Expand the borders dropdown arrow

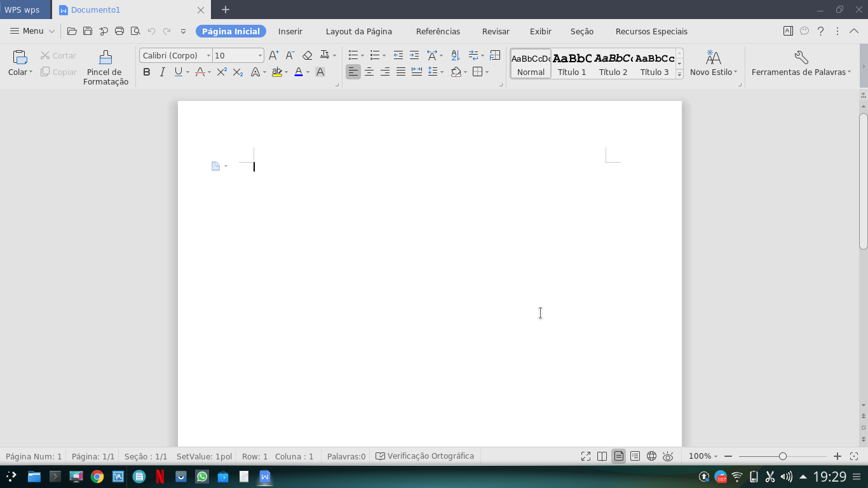pos(487,72)
